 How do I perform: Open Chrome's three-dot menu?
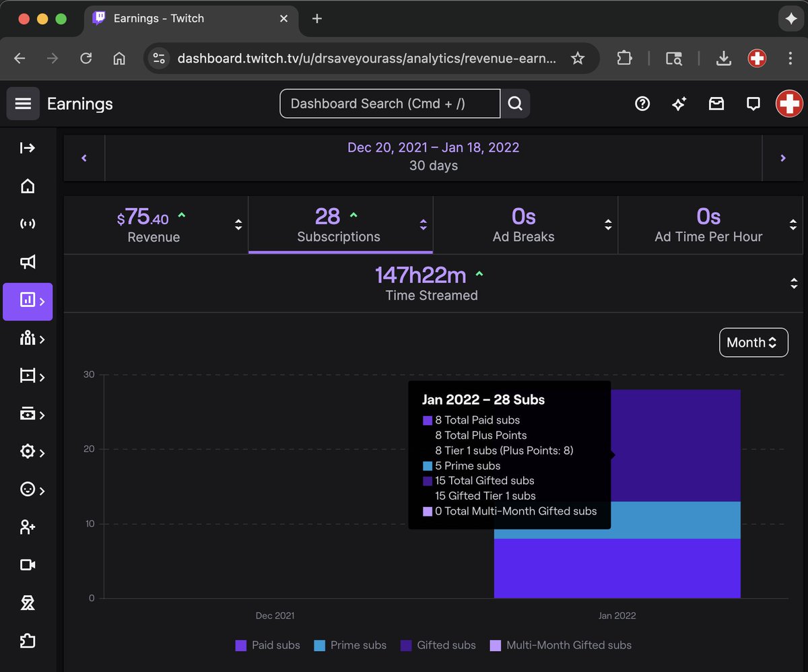790,59
